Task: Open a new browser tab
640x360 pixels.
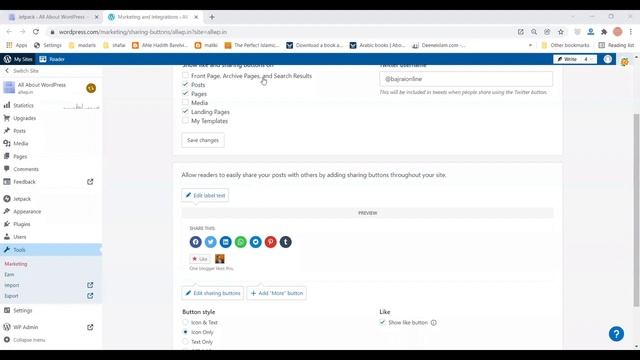Action: pyautogui.click(x=212, y=17)
